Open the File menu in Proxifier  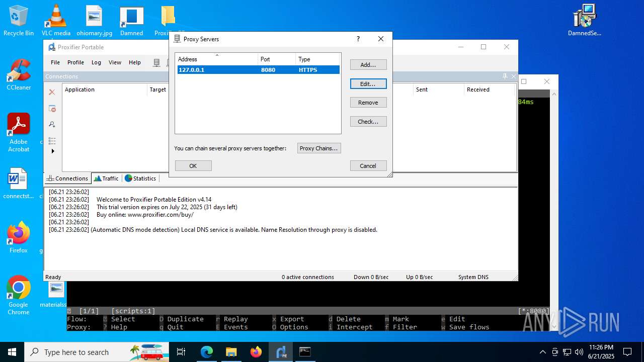(55, 62)
